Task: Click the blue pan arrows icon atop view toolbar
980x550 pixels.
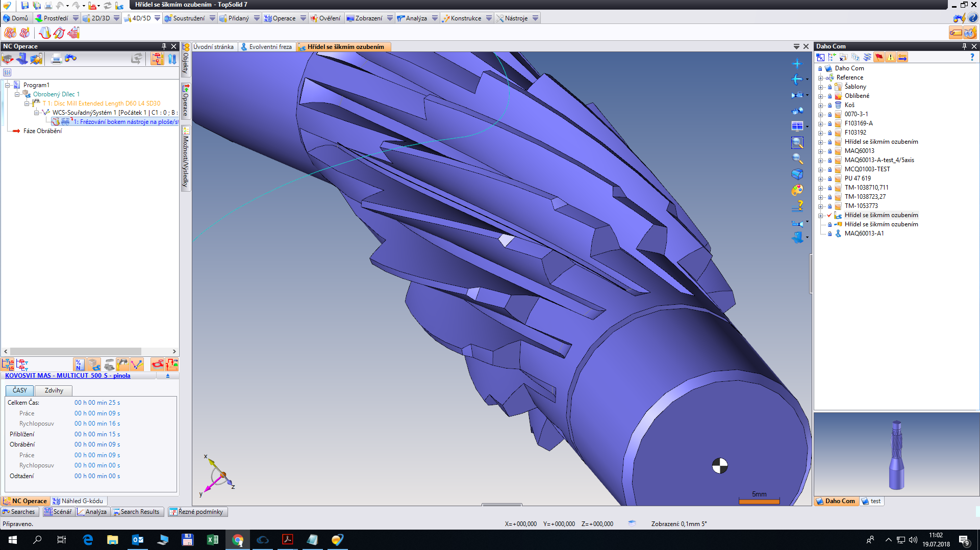Action: point(797,64)
